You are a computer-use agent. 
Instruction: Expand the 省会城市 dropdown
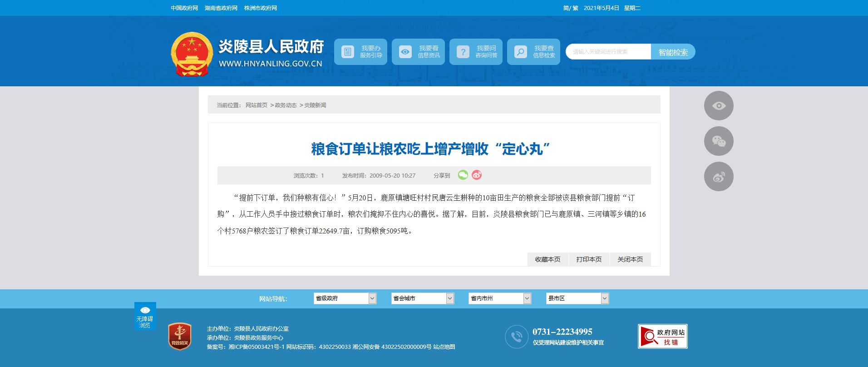pos(422,298)
